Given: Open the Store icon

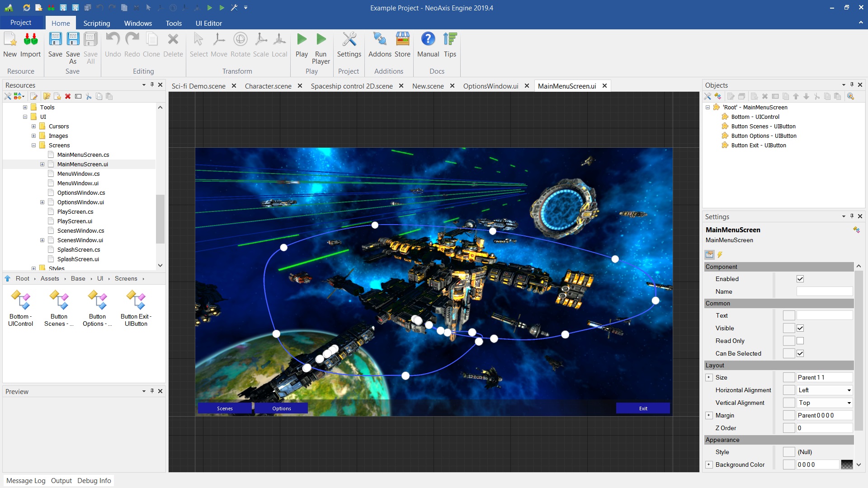Looking at the screenshot, I should click(x=402, y=40).
